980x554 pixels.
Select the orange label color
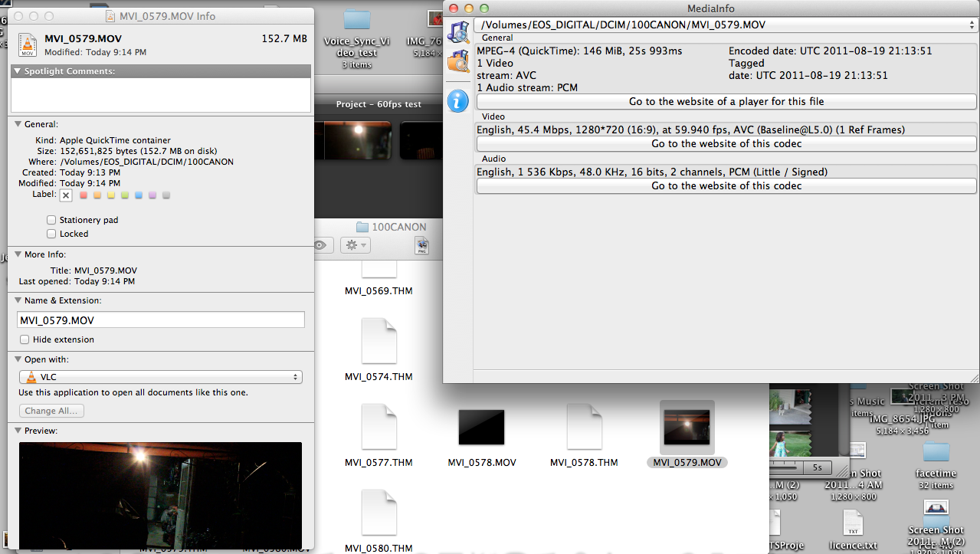tap(97, 195)
